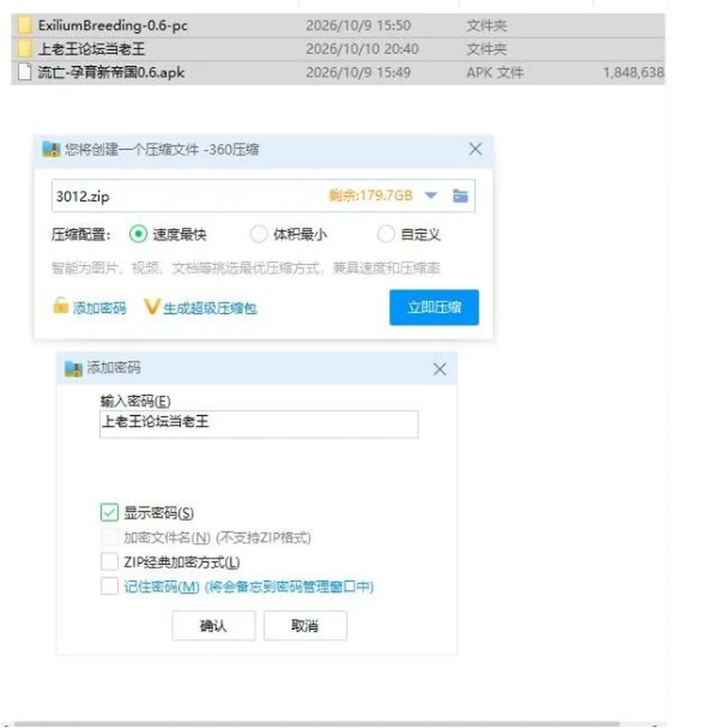Select the 上老王论坛当老王 folder icon in the file list
Image resolution: width=720 pixels, height=728 pixels.
[25, 49]
